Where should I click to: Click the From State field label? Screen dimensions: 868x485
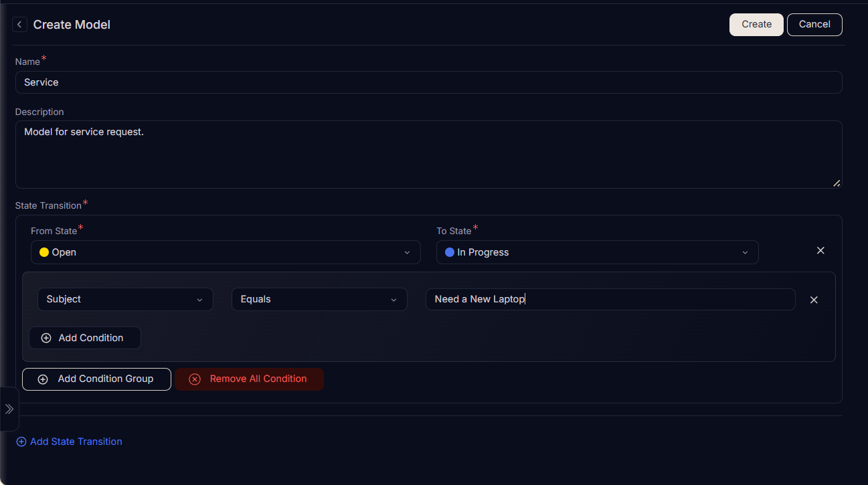pos(54,231)
